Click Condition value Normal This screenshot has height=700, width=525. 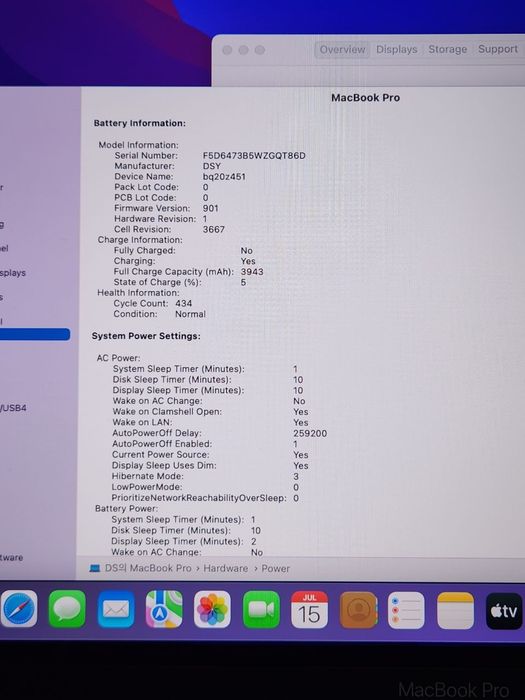point(190,314)
